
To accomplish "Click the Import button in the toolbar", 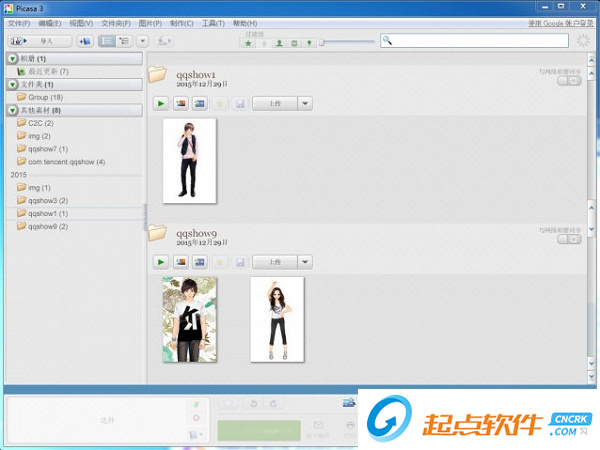I will click(x=39, y=41).
